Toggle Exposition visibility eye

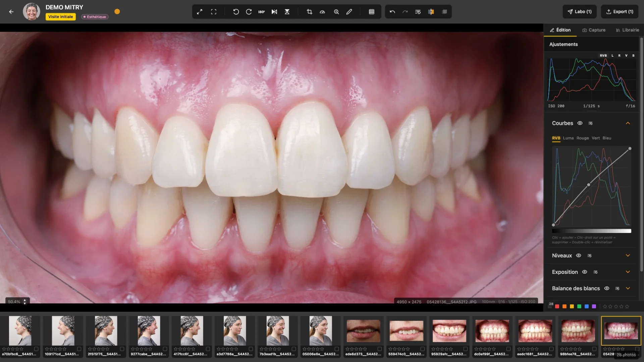(x=585, y=272)
